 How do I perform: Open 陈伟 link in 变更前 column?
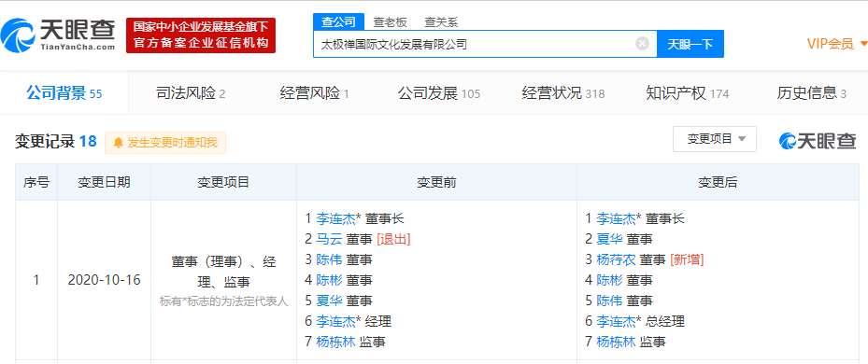[329, 259]
